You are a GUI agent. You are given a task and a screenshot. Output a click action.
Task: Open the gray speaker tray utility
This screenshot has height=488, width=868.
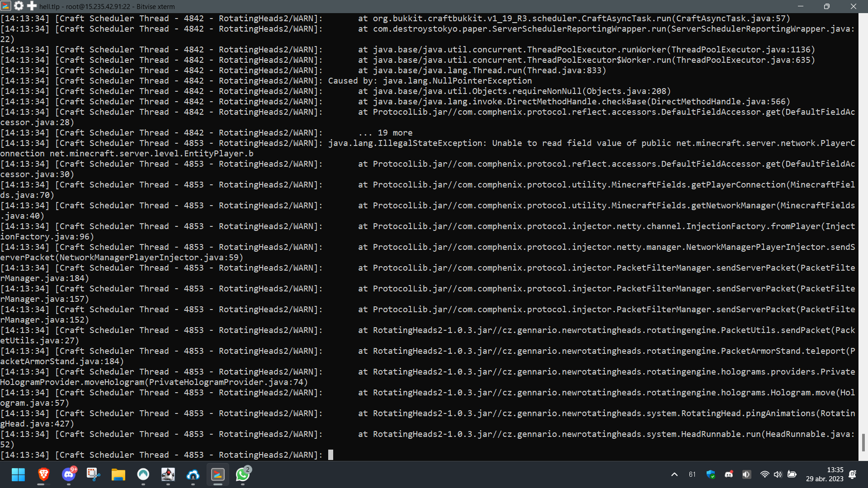pyautogui.click(x=747, y=474)
